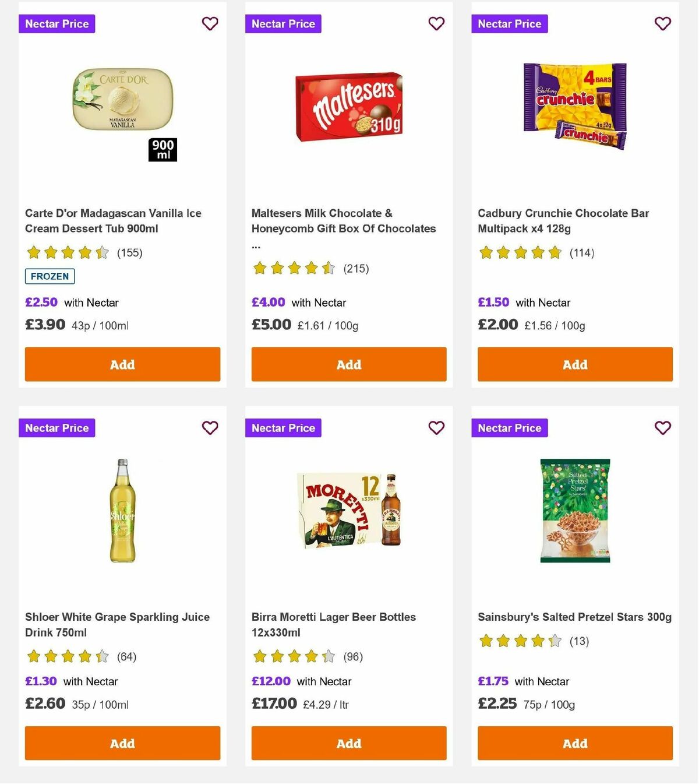Click the Nectar Price badge on Birra Moretti
Screen dimensions: 699x784
283,427
